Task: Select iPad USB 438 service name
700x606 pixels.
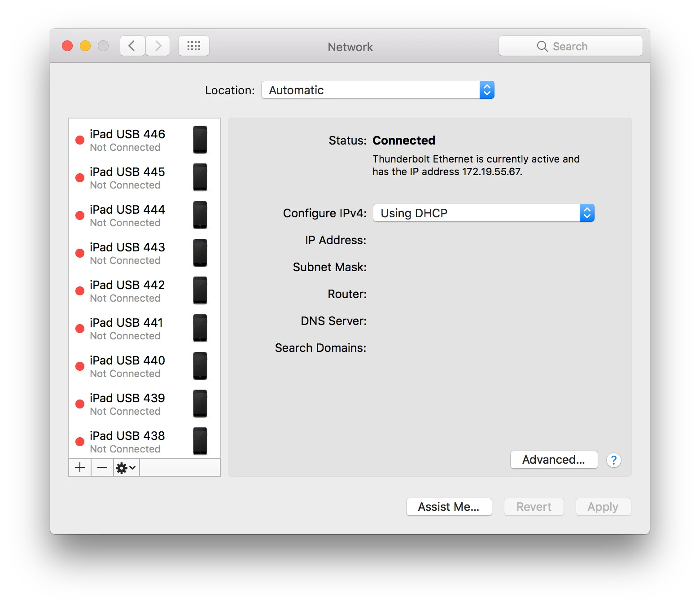Action: coord(127,436)
